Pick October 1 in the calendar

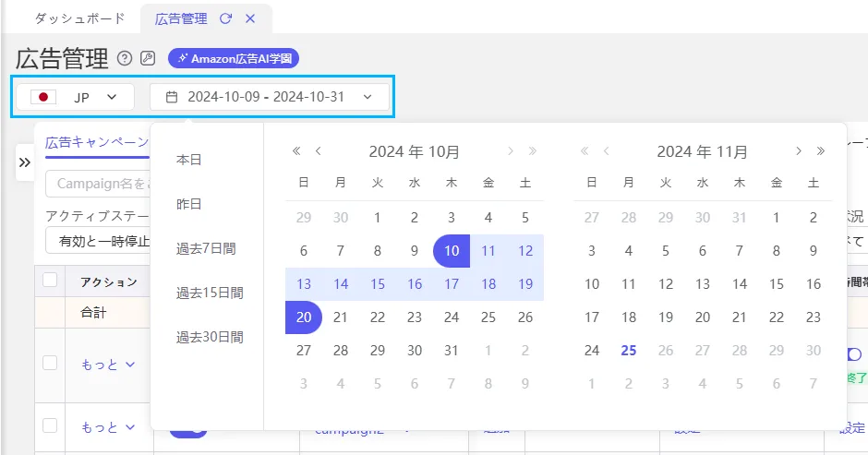[378, 218]
